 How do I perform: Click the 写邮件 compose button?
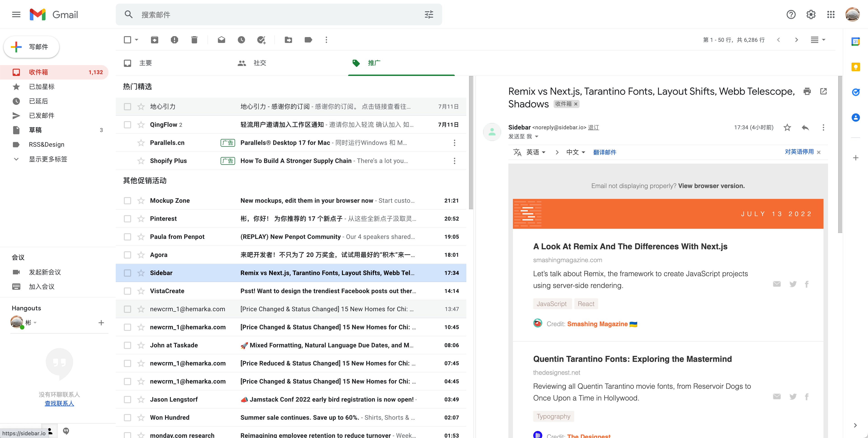(31, 47)
